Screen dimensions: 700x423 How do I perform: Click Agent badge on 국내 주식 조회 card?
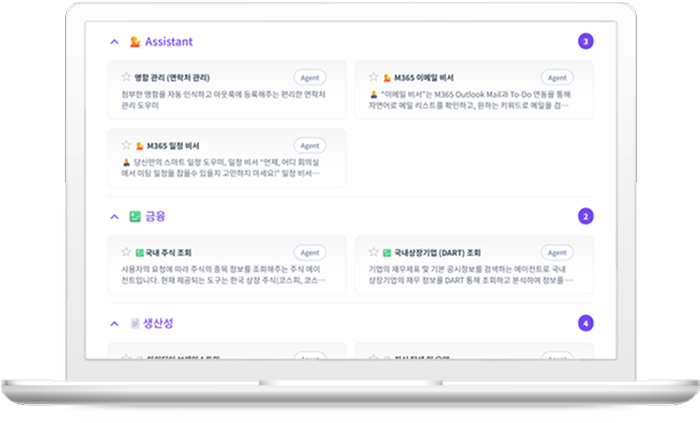pyautogui.click(x=310, y=253)
